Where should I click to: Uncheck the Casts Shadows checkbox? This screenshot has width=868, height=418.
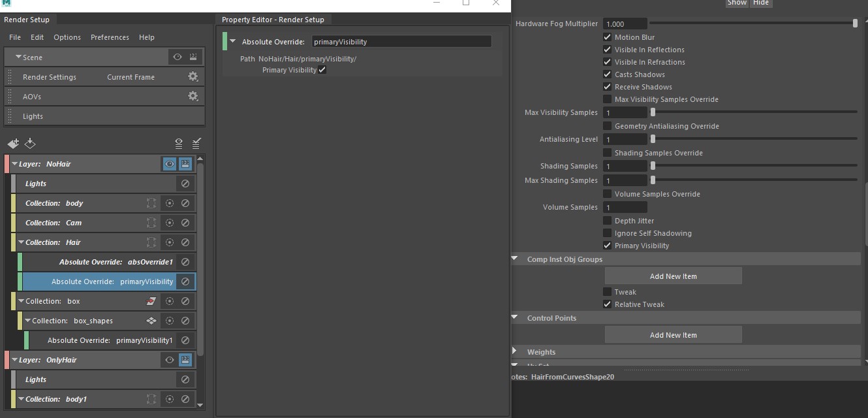[x=608, y=74]
